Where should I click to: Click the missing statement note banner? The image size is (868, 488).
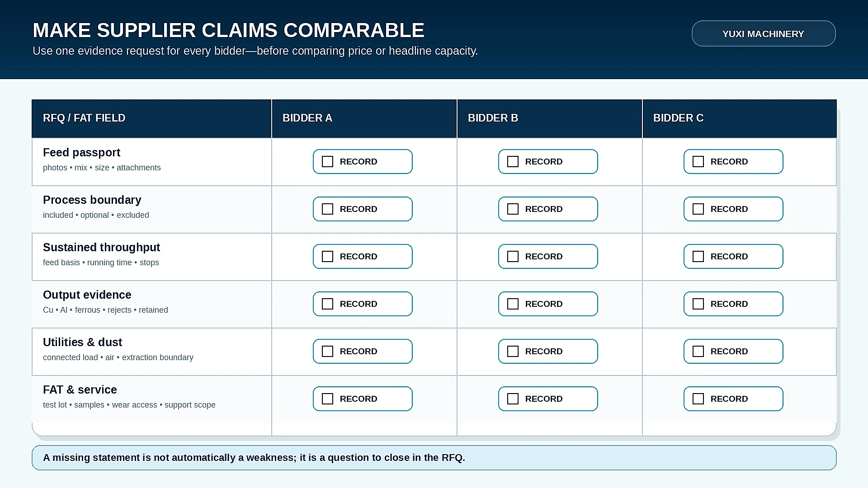click(434, 458)
